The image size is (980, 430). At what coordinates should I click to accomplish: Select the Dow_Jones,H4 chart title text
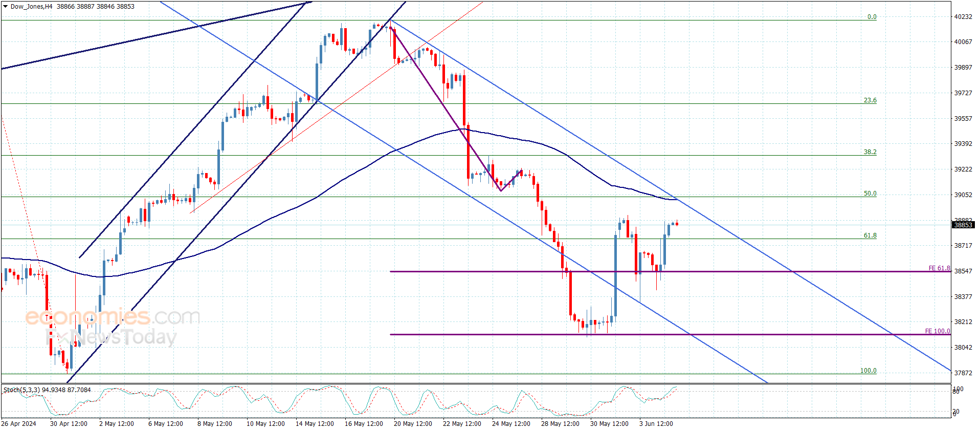click(x=31, y=7)
